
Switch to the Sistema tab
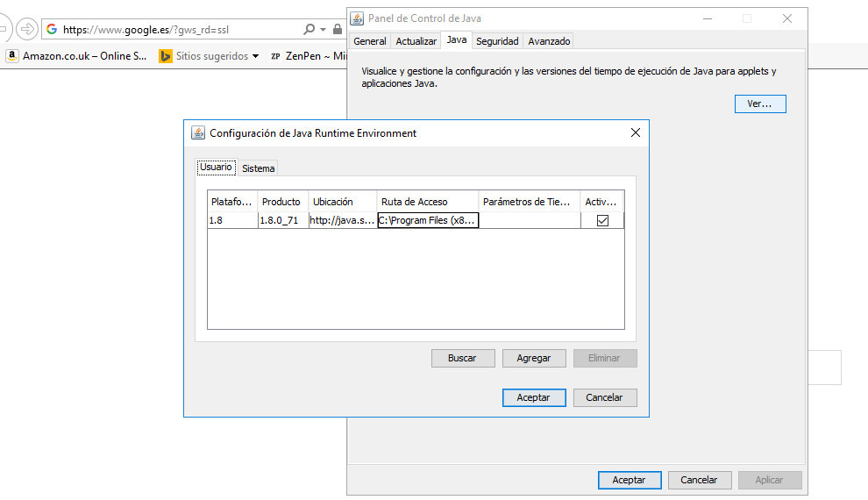point(259,168)
